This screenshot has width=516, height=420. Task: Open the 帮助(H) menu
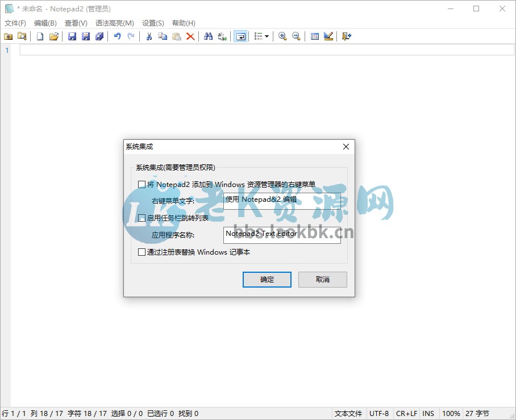[184, 23]
